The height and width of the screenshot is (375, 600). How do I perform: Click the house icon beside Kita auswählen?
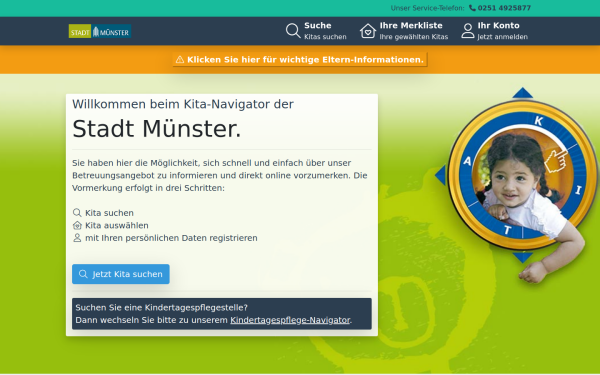click(77, 225)
